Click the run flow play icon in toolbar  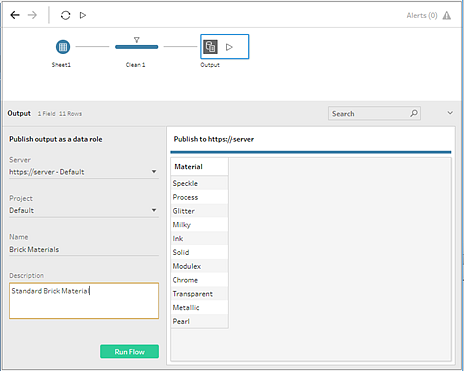coord(83,15)
